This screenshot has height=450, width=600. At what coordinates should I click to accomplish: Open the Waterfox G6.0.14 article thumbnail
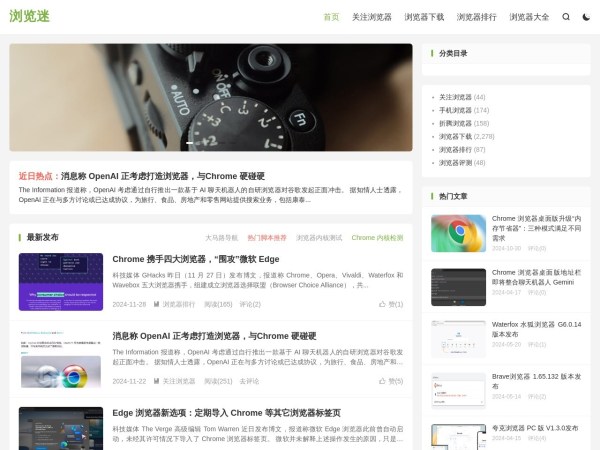click(458, 338)
